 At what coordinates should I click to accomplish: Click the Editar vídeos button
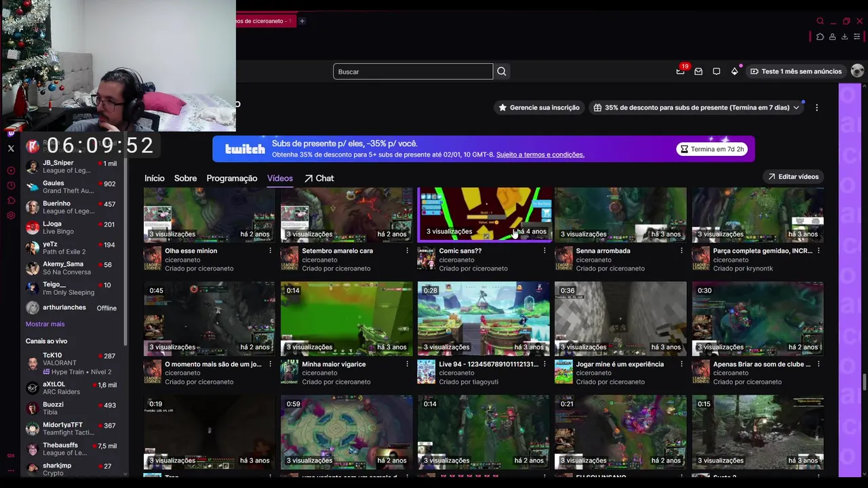pos(793,177)
